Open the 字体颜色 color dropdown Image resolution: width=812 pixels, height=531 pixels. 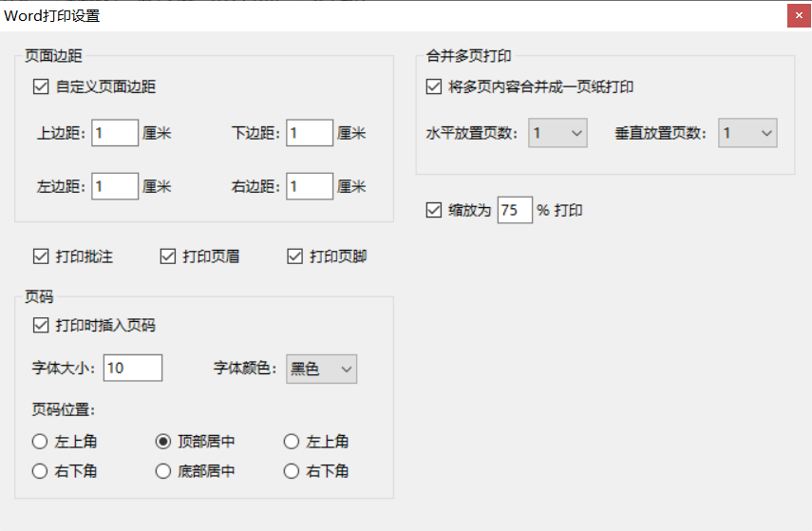click(x=322, y=369)
